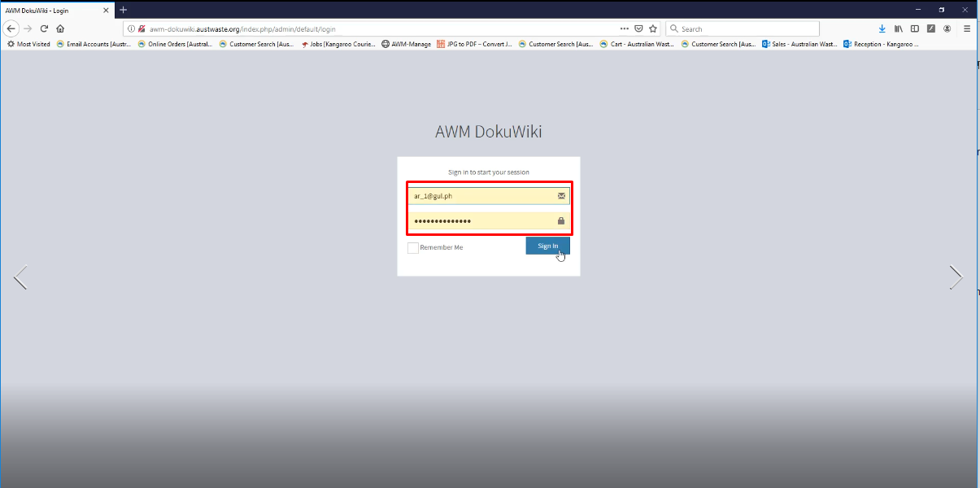Viewport: 980px width, 488px height.
Task: Click the Sign In button
Action: click(548, 246)
